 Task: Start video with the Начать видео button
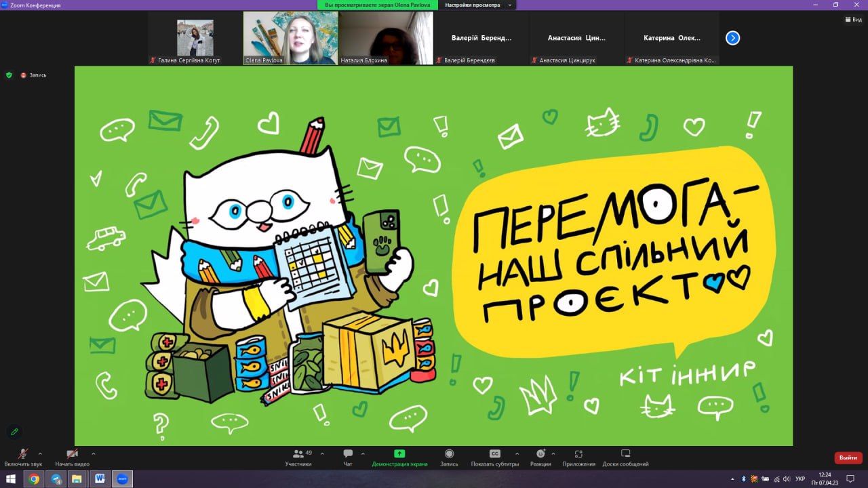(x=72, y=454)
